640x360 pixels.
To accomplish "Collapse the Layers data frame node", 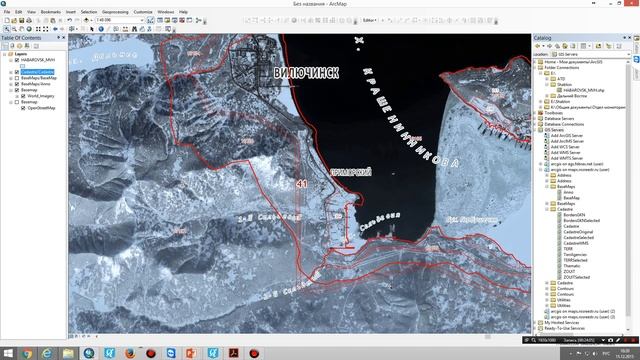I will (x=4, y=54).
